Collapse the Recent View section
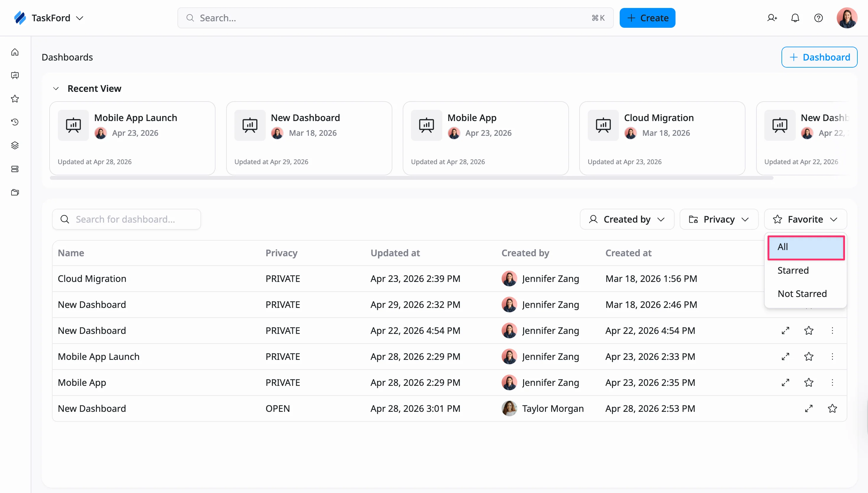This screenshot has width=868, height=493. (56, 89)
